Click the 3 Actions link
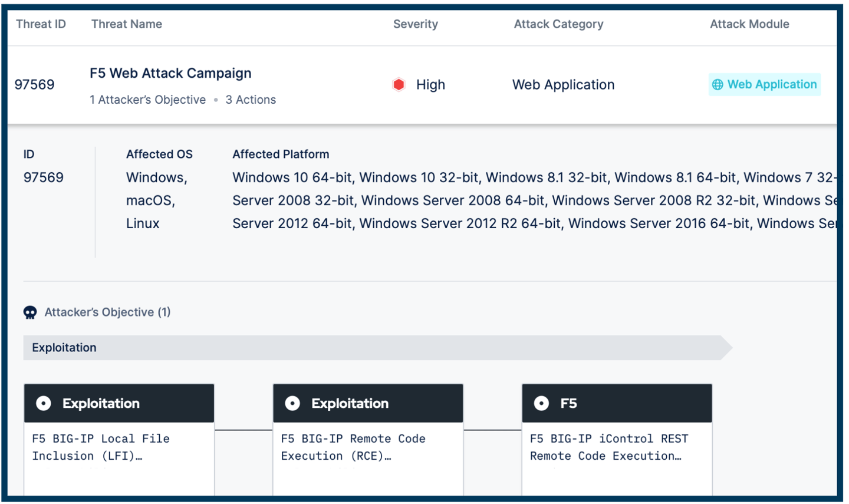Viewport: 849px width, 504px height. click(251, 100)
